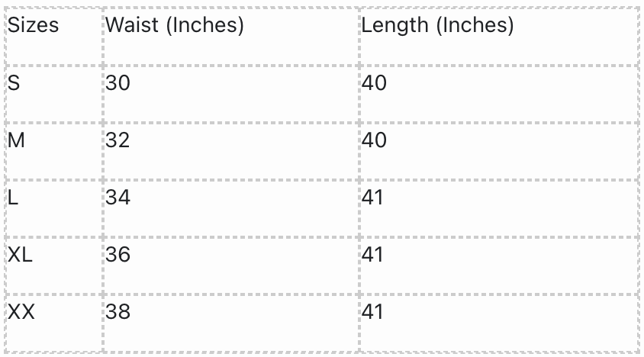This screenshot has width=644, height=357.
Task: Click the size M cell
Action: (16, 140)
